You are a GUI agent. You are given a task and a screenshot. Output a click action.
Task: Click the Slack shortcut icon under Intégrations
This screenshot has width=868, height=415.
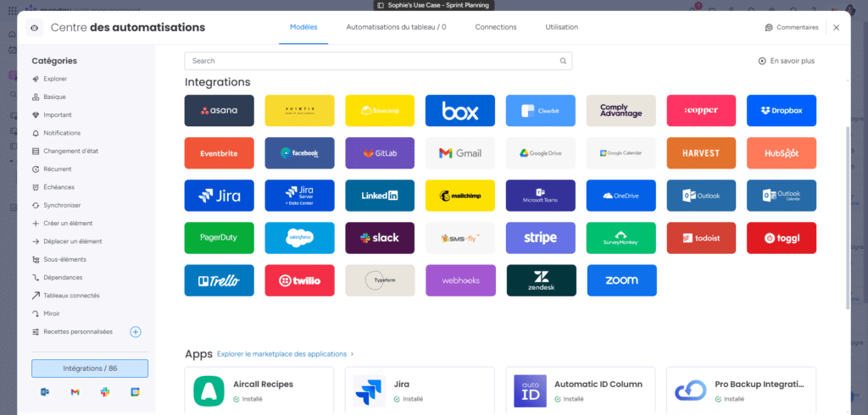coord(105,392)
